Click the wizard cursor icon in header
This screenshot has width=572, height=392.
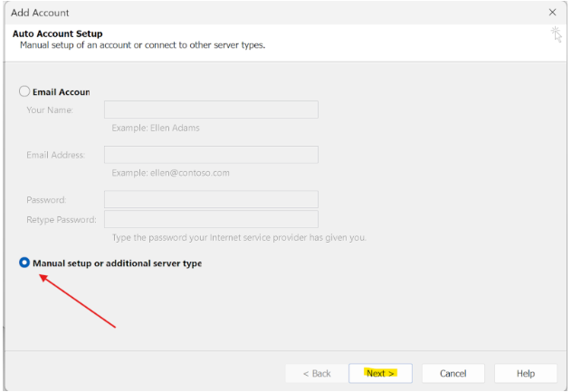[x=556, y=34]
